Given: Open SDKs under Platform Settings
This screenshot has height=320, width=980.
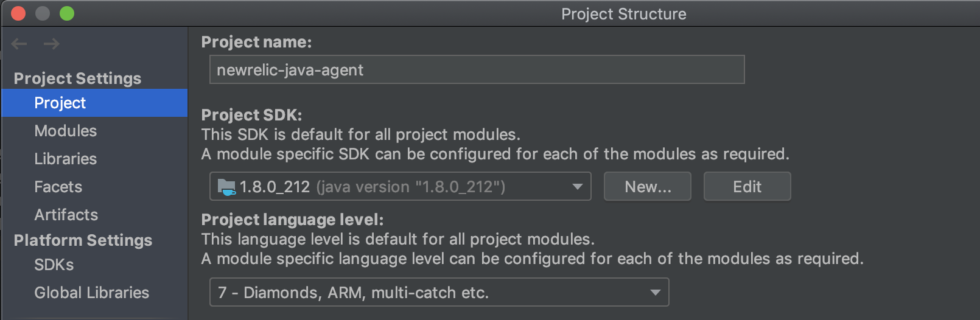Looking at the screenshot, I should point(54,265).
